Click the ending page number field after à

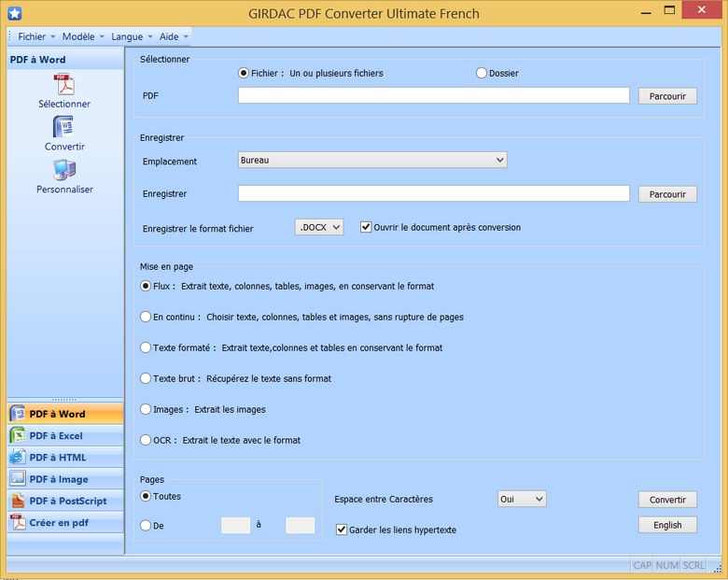300,525
